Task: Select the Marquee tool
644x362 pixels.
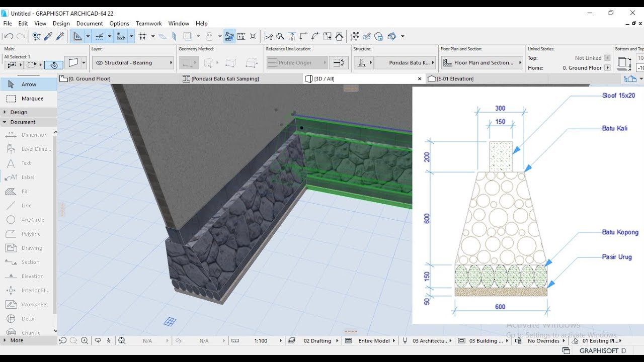Action: pos(29,99)
